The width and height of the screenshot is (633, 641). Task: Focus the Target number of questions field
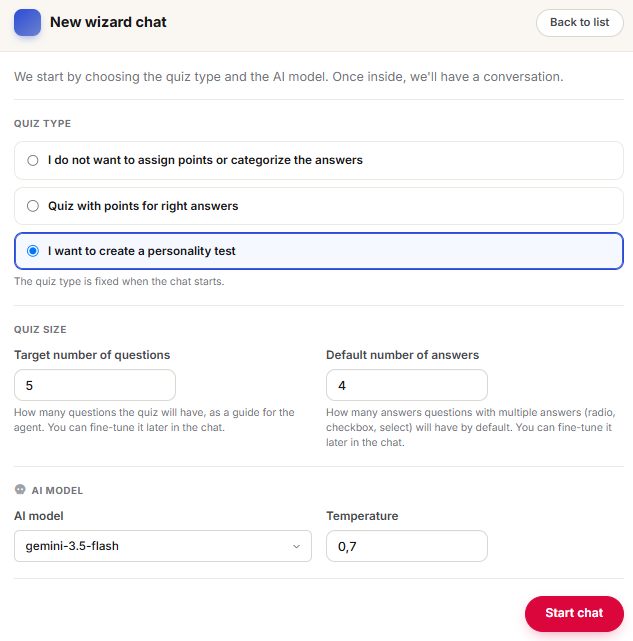[95, 385]
